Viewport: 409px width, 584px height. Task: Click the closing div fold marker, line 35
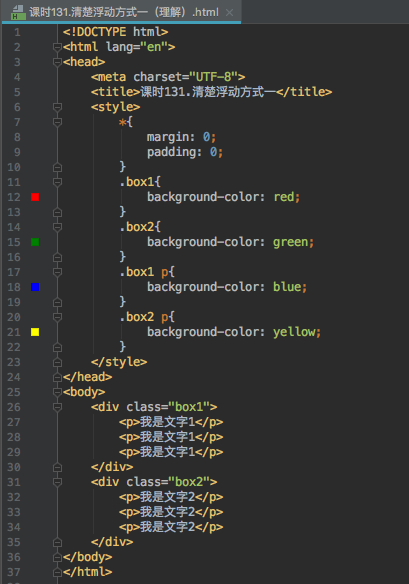(x=57, y=542)
